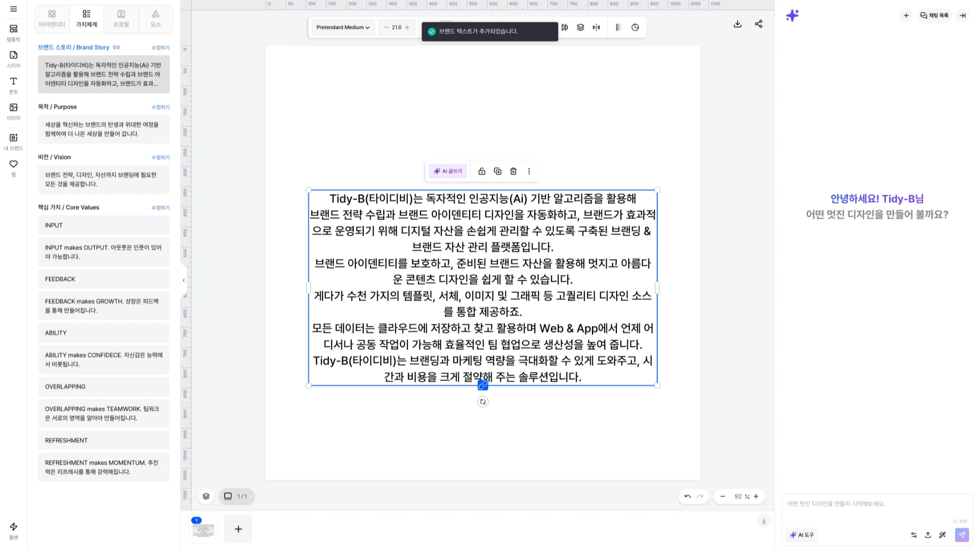The image size is (980, 550).
Task: Click the align objects toolbar icon
Action: [x=565, y=27]
